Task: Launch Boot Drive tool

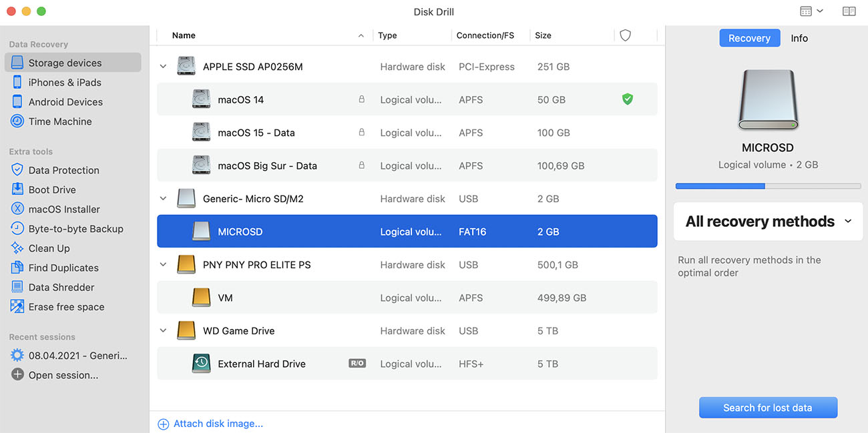Action: coord(52,189)
